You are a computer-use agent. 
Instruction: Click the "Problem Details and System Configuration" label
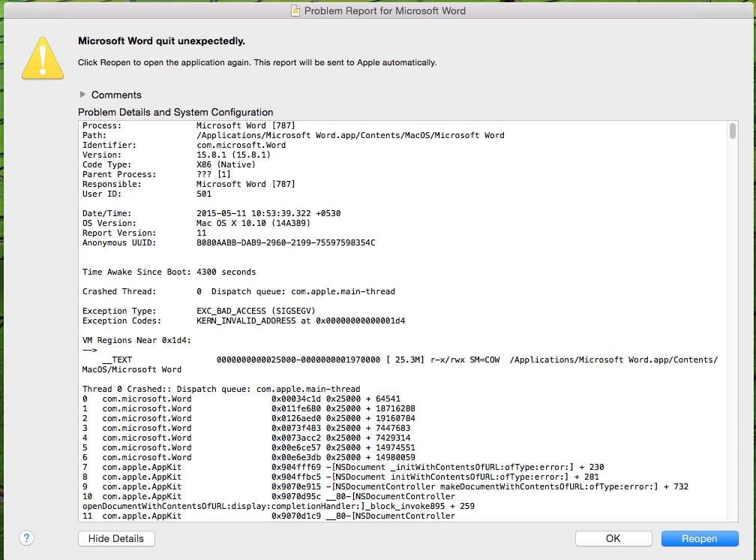pyautogui.click(x=175, y=112)
